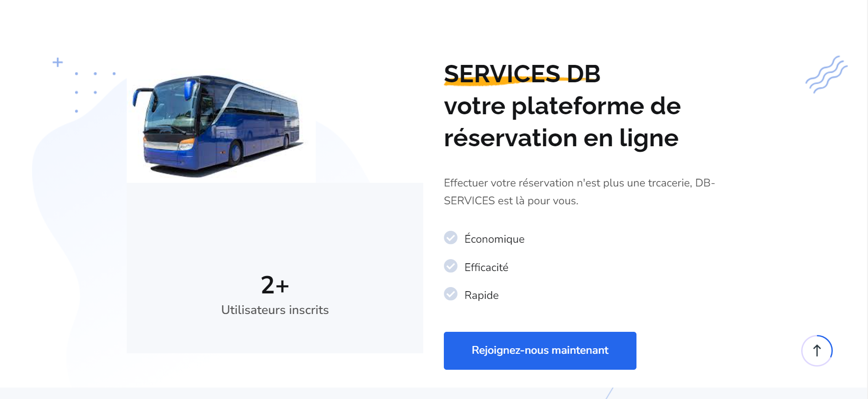The width and height of the screenshot is (868, 399).
Task: Click the scroll-to-top arrow button
Action: pyautogui.click(x=817, y=351)
